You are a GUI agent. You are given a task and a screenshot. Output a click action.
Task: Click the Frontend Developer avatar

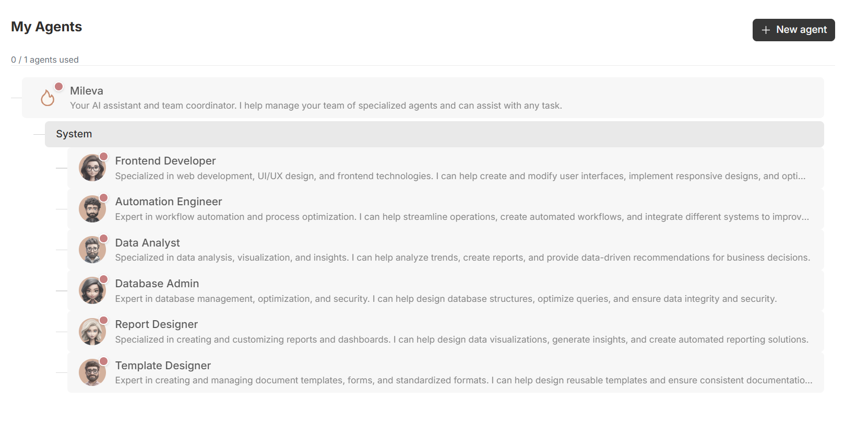click(x=92, y=168)
